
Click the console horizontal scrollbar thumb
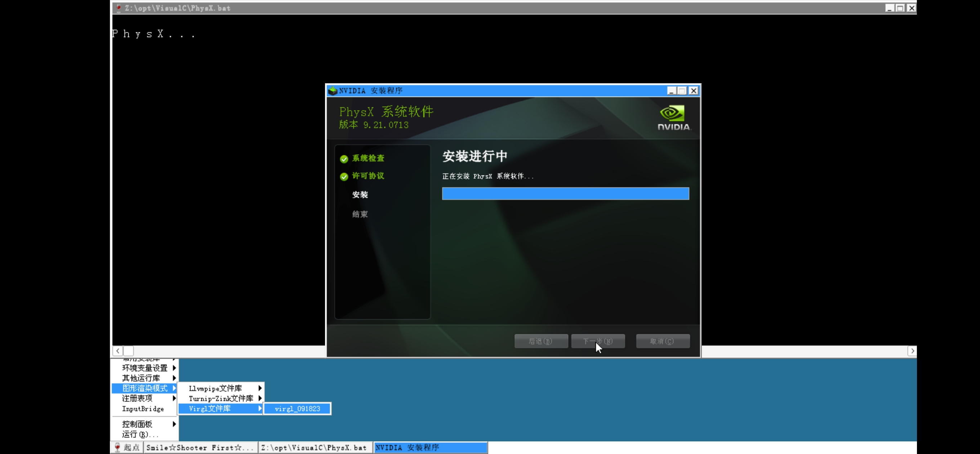tap(129, 351)
